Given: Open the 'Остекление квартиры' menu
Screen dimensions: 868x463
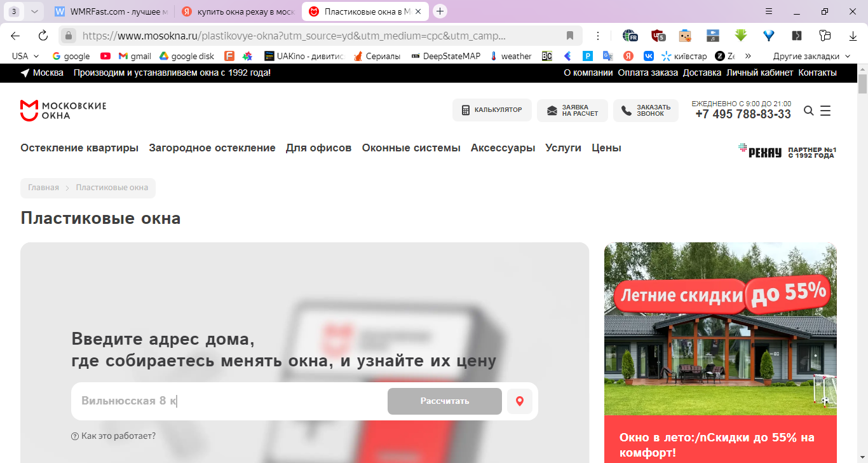Looking at the screenshot, I should tap(79, 148).
